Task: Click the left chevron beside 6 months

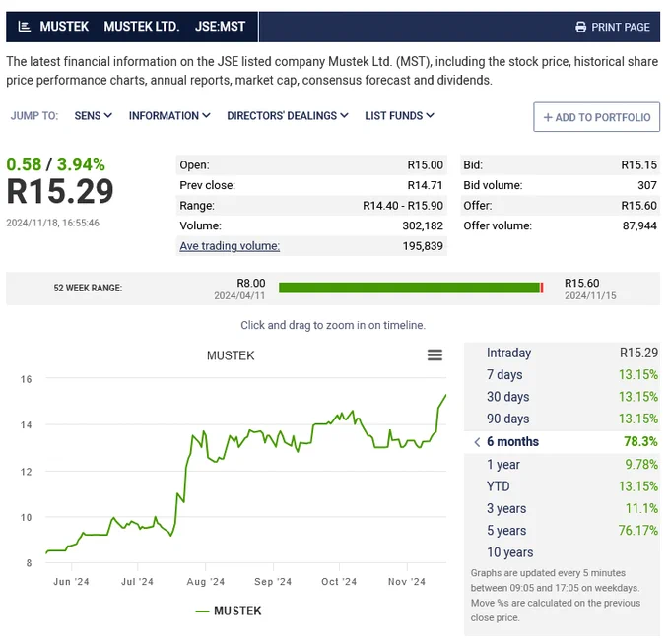Action: click(477, 442)
